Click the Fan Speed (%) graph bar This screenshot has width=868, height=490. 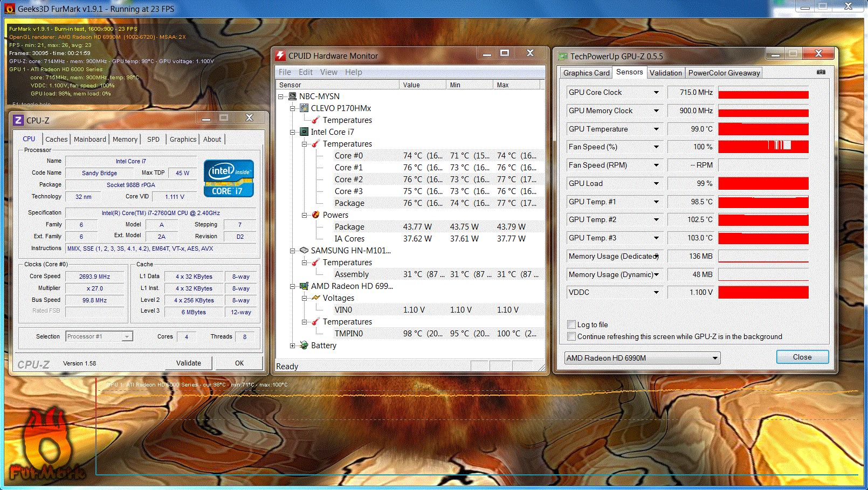click(x=763, y=147)
